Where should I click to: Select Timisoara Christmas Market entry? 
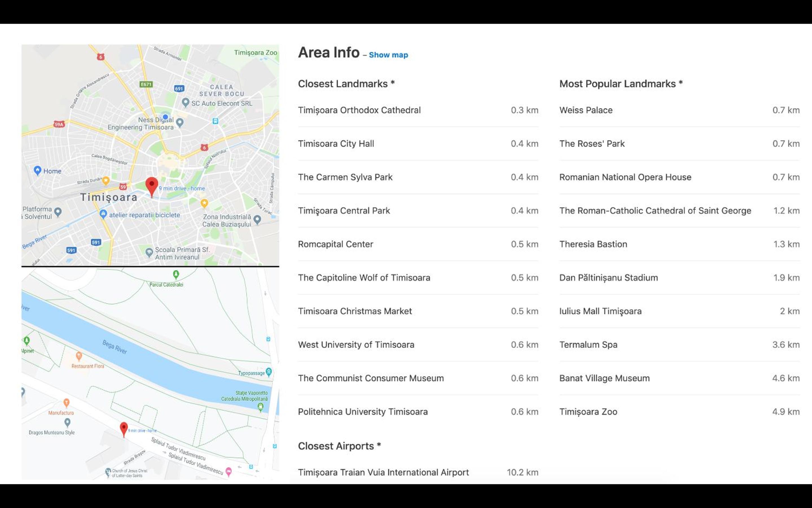(x=418, y=311)
